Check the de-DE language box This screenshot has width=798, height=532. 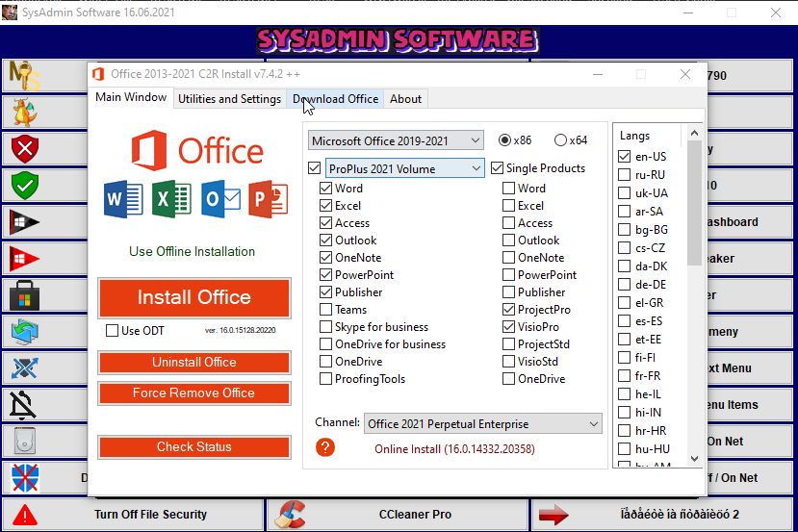point(624,285)
